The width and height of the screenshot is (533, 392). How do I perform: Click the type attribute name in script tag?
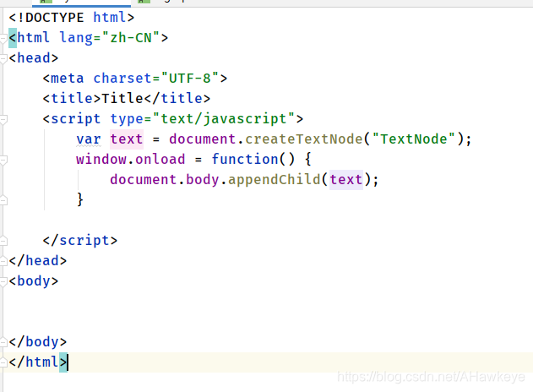tap(127, 119)
